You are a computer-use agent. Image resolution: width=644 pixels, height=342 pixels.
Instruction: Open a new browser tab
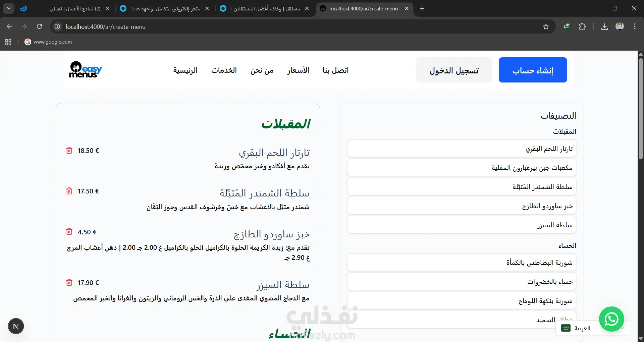[422, 9]
